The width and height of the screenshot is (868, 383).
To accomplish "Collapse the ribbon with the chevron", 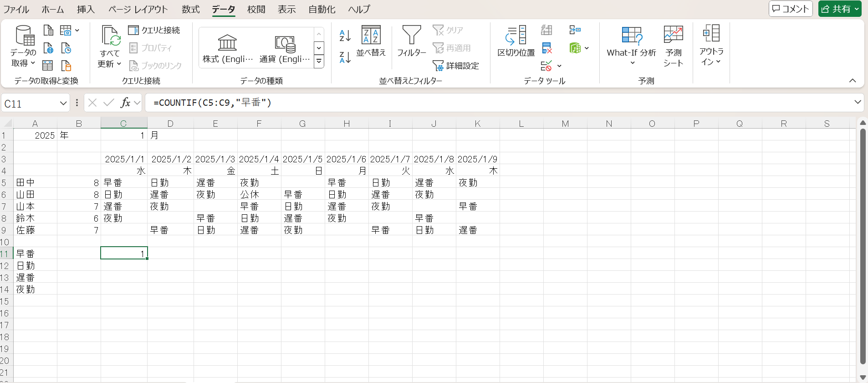I will (x=853, y=81).
